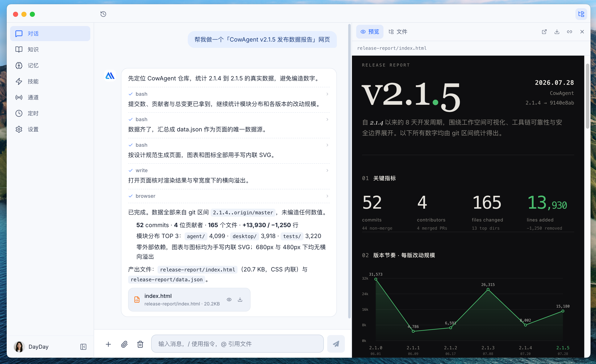
Task: Click the index.html file card name
Action: pyautogui.click(x=158, y=296)
